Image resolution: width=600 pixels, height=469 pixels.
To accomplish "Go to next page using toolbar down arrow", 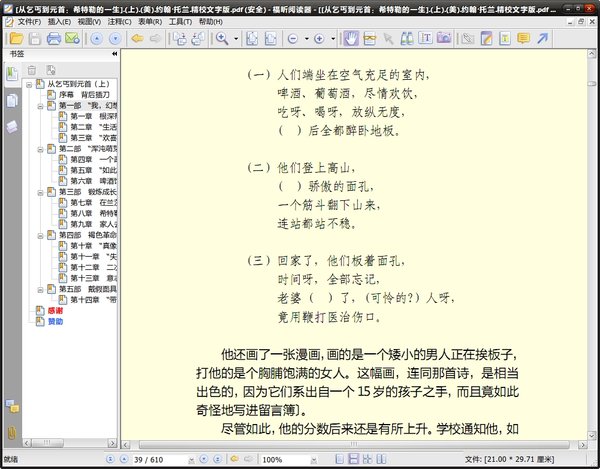I will (115, 39).
